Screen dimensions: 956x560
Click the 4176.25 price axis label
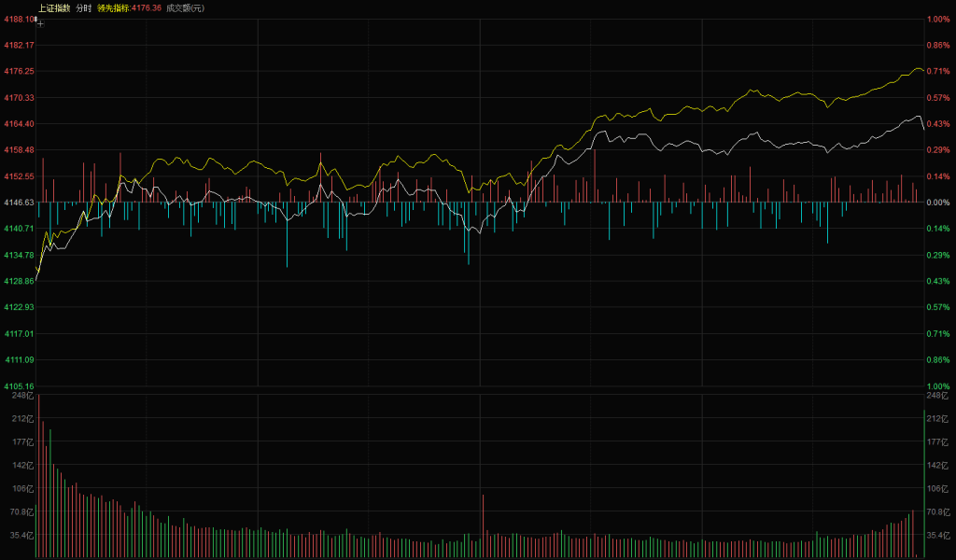(19, 71)
